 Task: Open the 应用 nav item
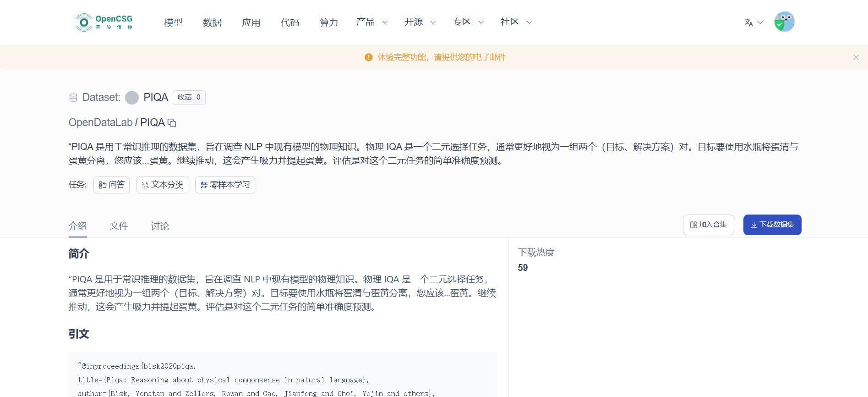[251, 22]
